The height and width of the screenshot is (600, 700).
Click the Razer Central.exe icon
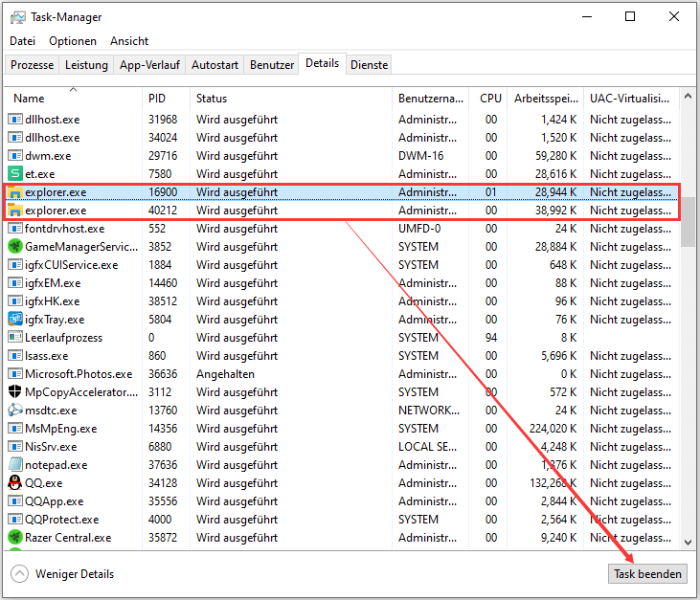pos(15,537)
